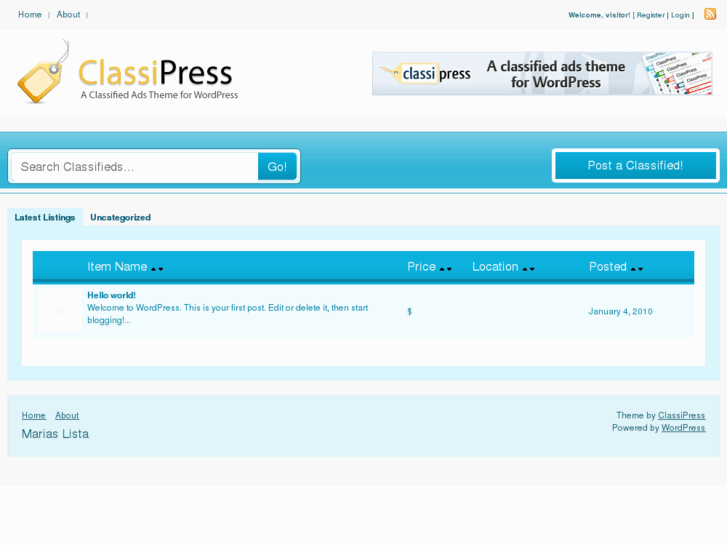Open the Hello world! listing title

tap(111, 295)
